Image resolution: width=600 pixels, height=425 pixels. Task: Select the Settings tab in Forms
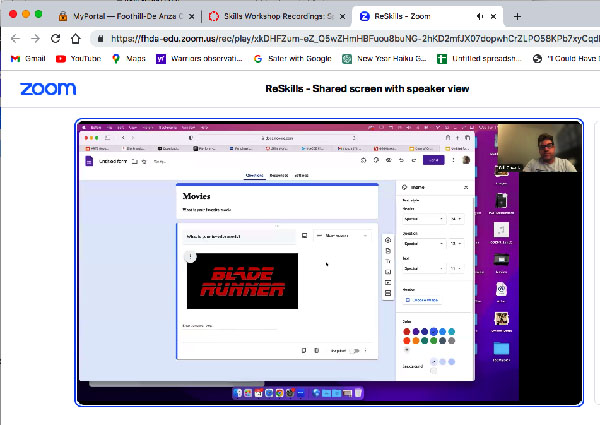(302, 175)
